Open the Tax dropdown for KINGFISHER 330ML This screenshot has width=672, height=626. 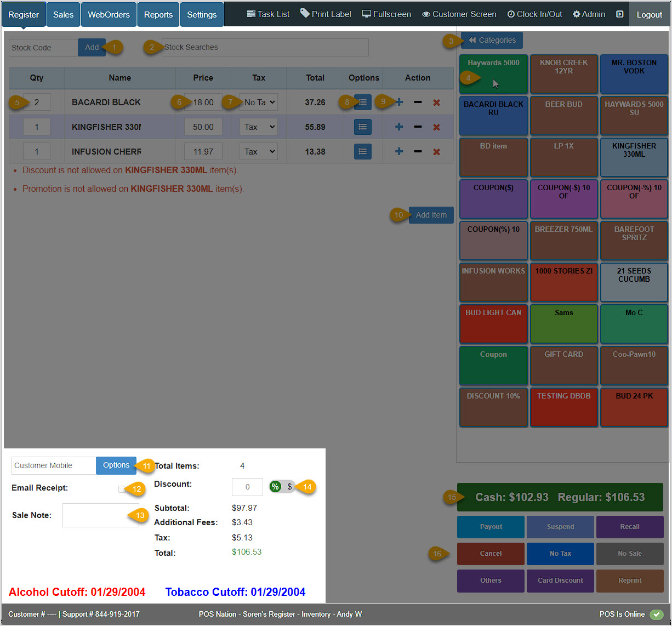pos(258,127)
